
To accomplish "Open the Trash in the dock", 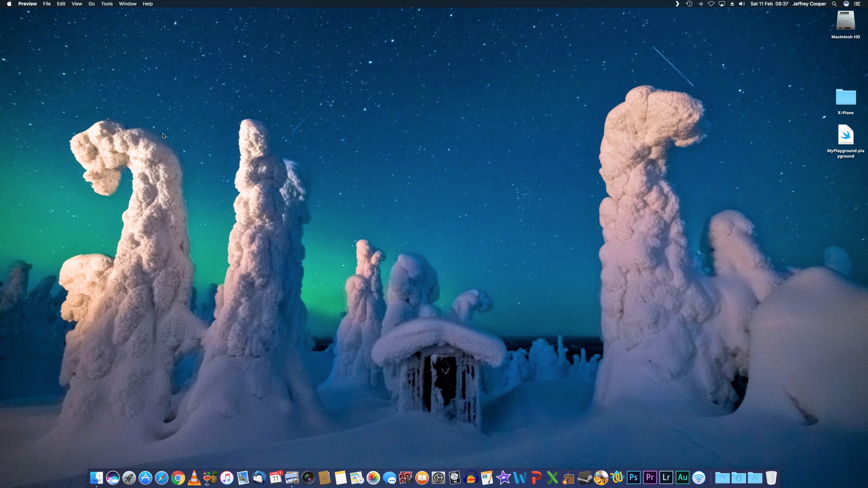I will point(771,478).
